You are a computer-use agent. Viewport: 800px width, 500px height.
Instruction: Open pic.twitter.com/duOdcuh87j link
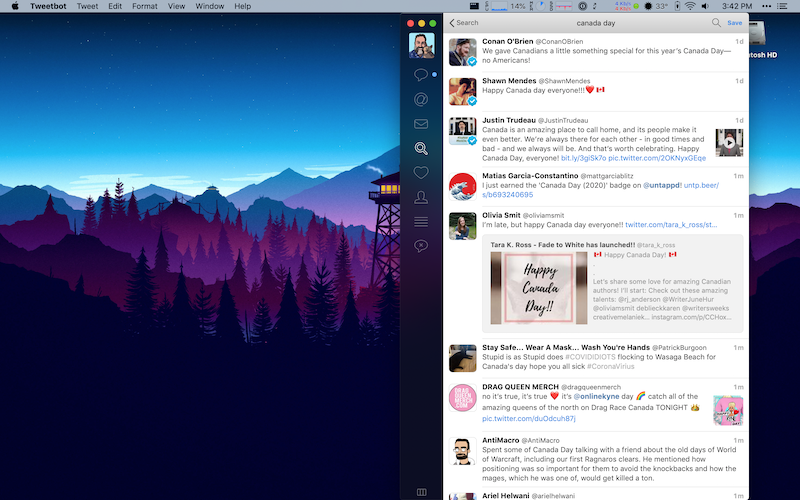tap(529, 418)
